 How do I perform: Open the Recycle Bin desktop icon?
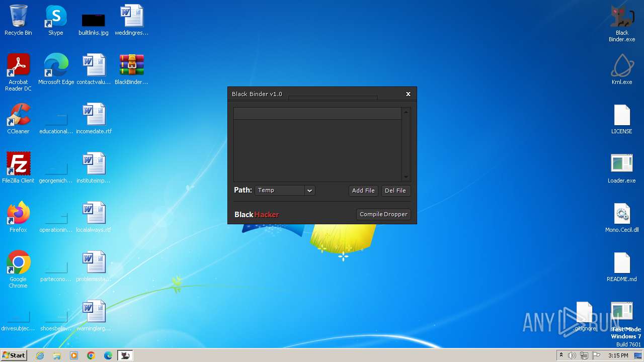(18, 20)
